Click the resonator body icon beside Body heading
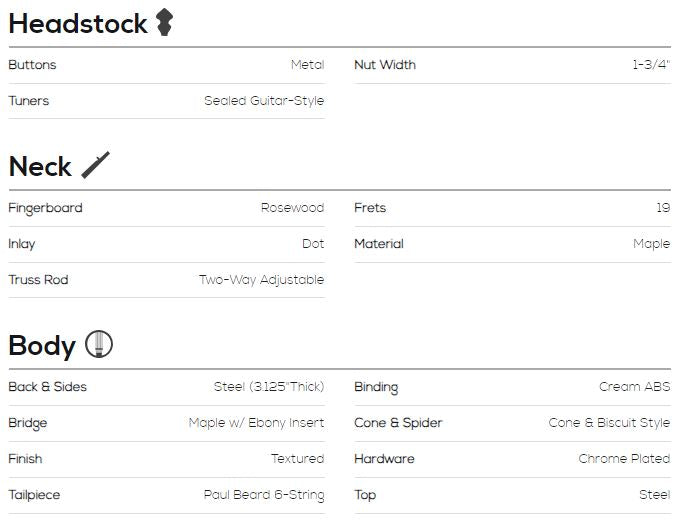680x532 pixels. [x=99, y=344]
